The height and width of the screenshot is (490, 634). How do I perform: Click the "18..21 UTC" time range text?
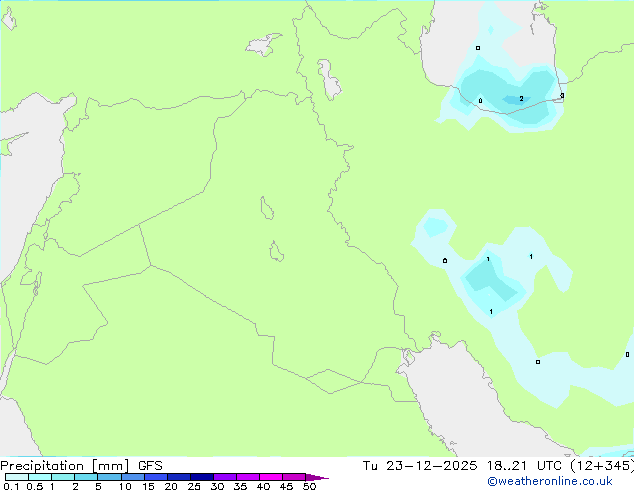524,466
